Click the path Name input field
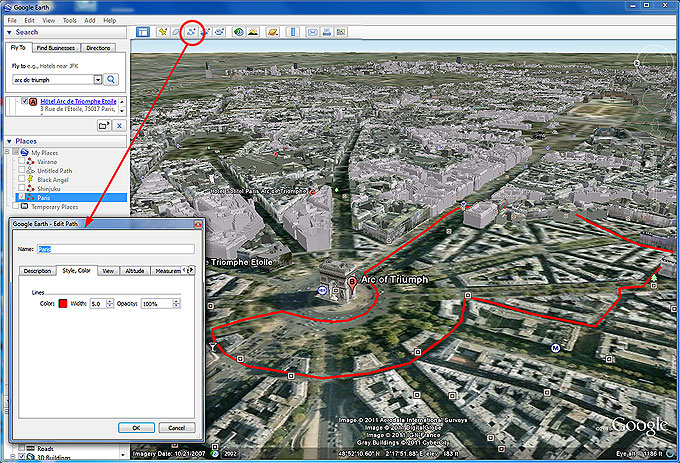The image size is (680, 463). [x=116, y=249]
